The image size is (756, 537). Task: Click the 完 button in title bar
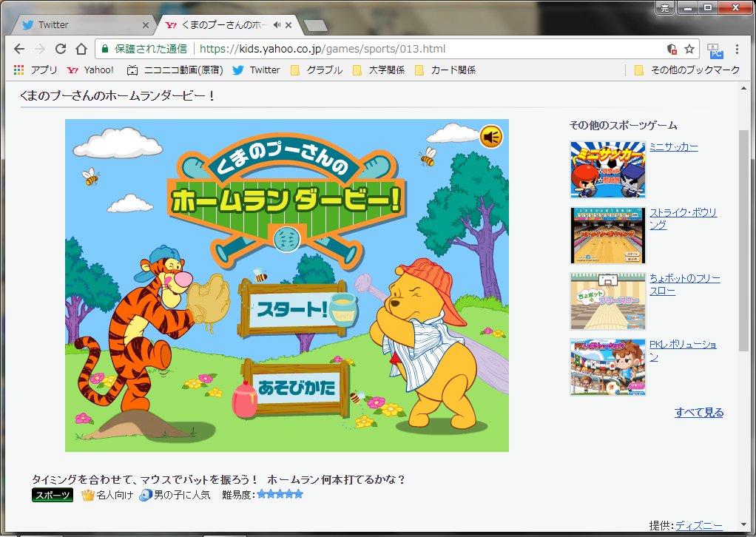pyautogui.click(x=665, y=7)
